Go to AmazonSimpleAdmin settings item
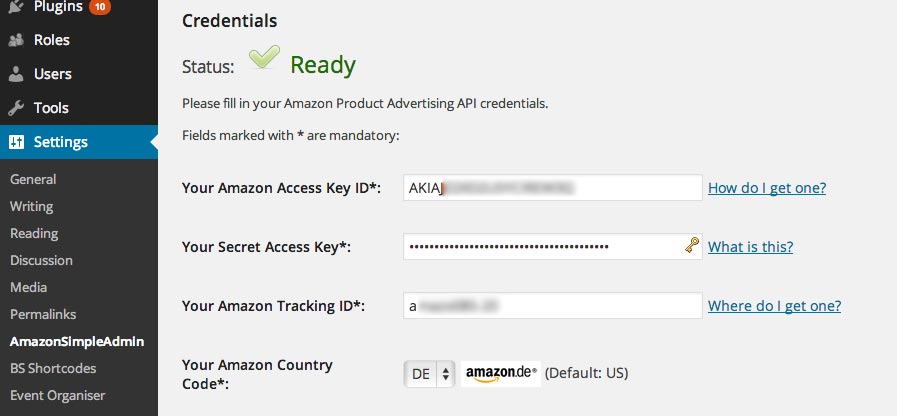Screen dimensions: 897x416 pos(77,342)
